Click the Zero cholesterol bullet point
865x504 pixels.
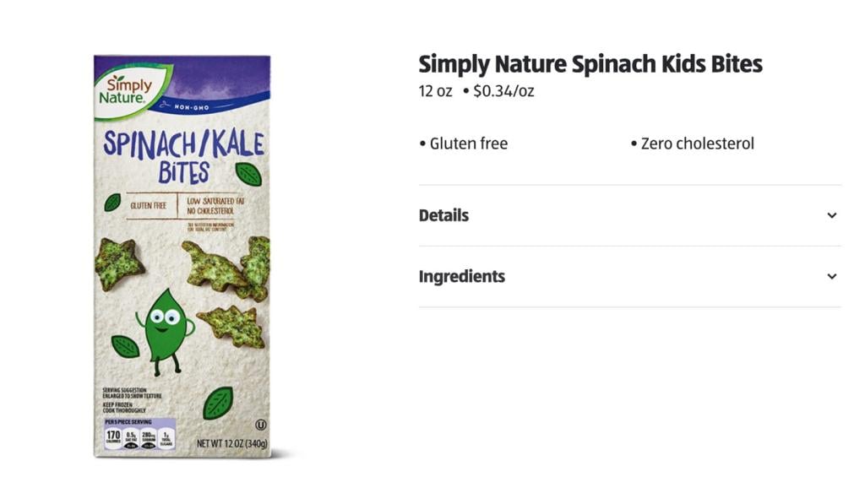693,144
